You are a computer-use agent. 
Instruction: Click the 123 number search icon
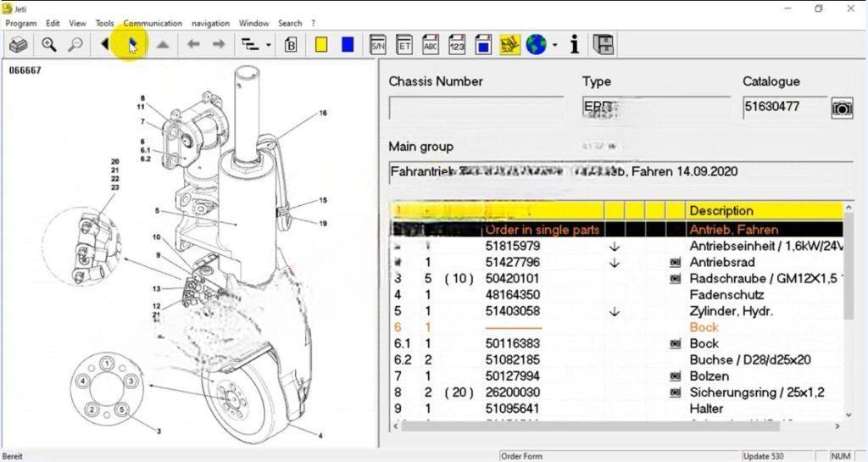tap(457, 45)
